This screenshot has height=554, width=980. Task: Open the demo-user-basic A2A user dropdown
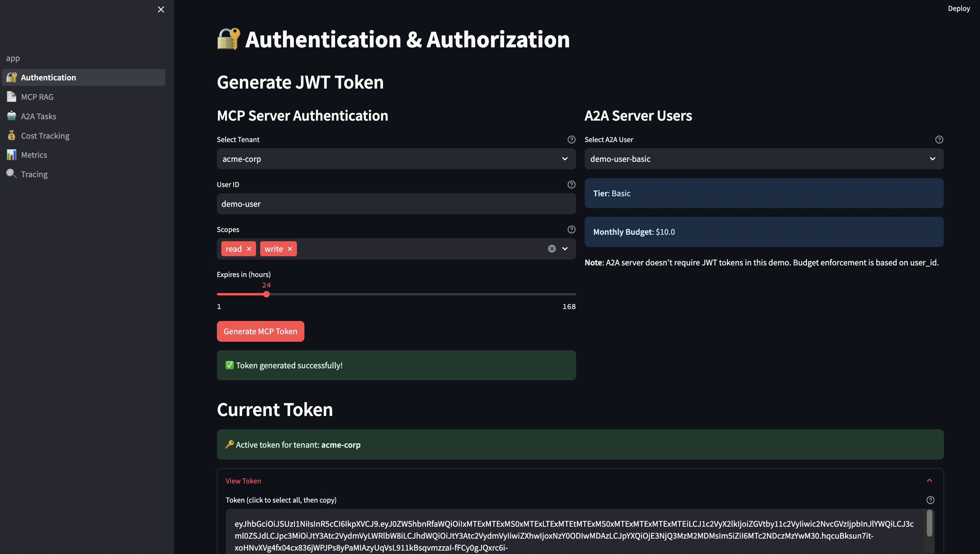tap(763, 159)
